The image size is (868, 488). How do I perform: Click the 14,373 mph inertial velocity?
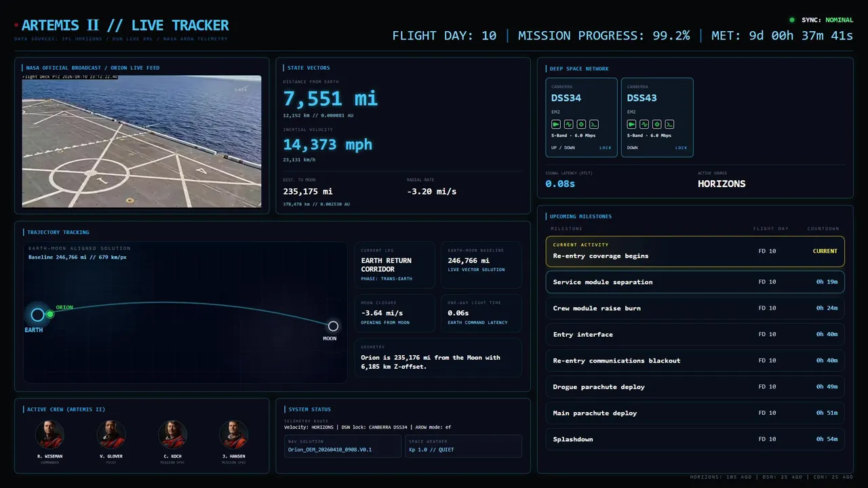[x=328, y=144]
